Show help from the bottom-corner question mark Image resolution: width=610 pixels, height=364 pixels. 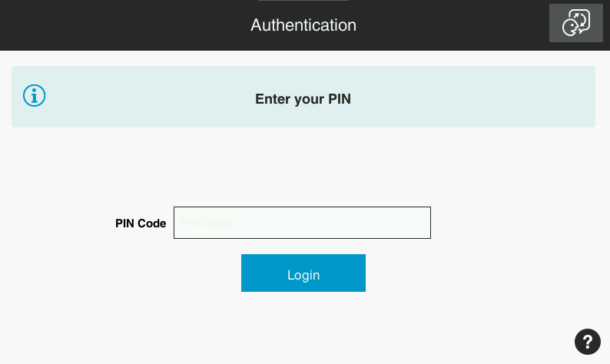(587, 341)
